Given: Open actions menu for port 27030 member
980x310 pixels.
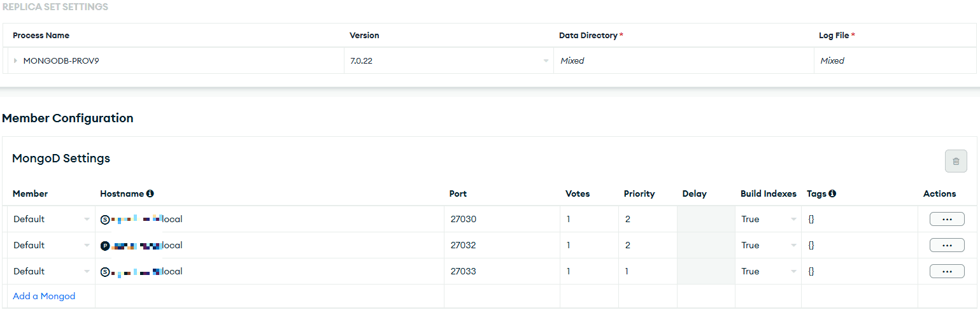Looking at the screenshot, I should (946, 219).
